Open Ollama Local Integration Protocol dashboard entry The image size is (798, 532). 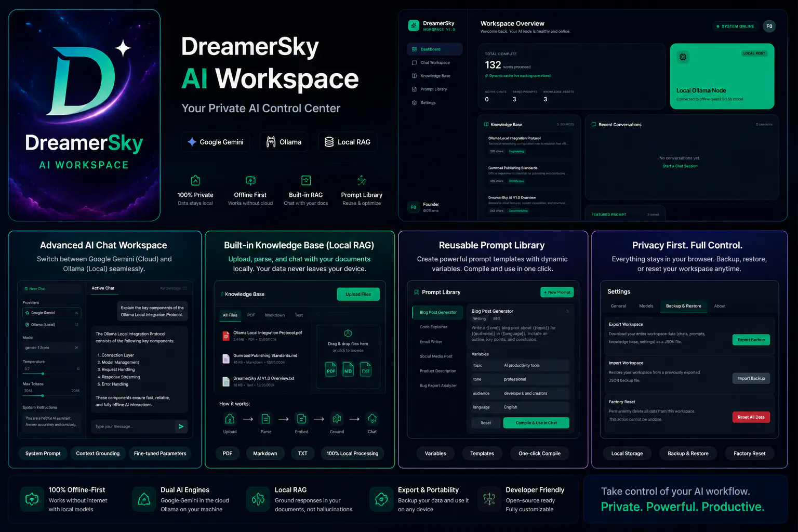(x=528, y=145)
